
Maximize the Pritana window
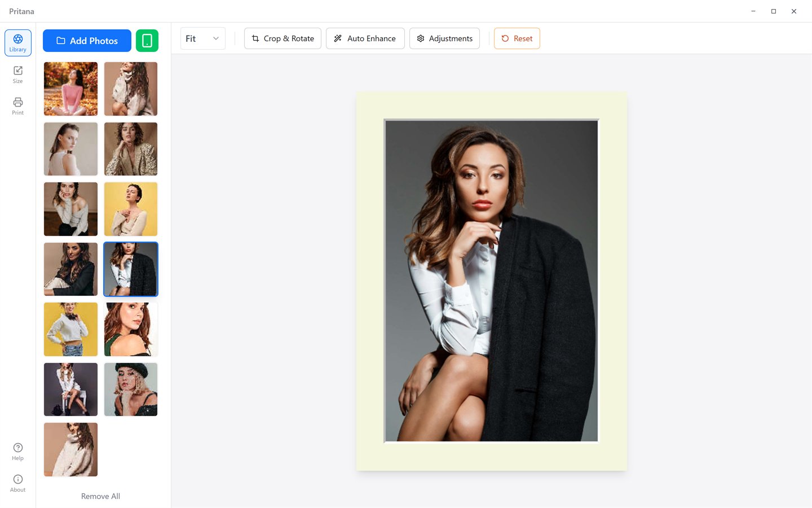pyautogui.click(x=774, y=11)
